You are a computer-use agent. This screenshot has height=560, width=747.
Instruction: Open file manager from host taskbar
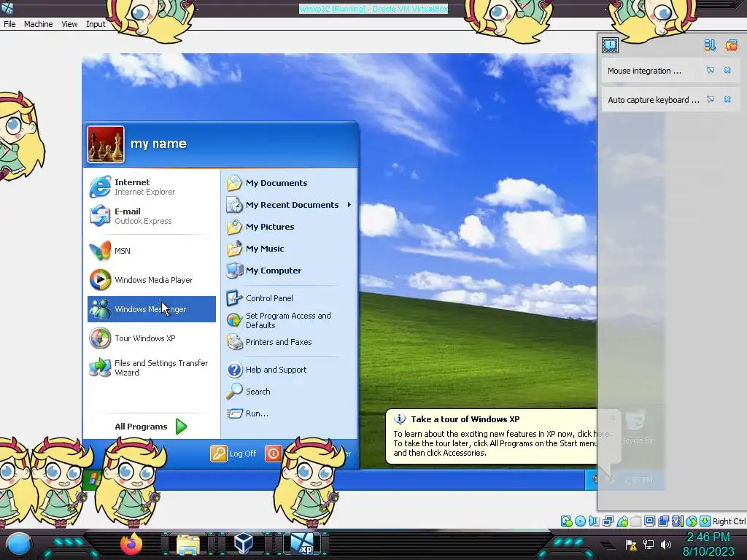[188, 544]
